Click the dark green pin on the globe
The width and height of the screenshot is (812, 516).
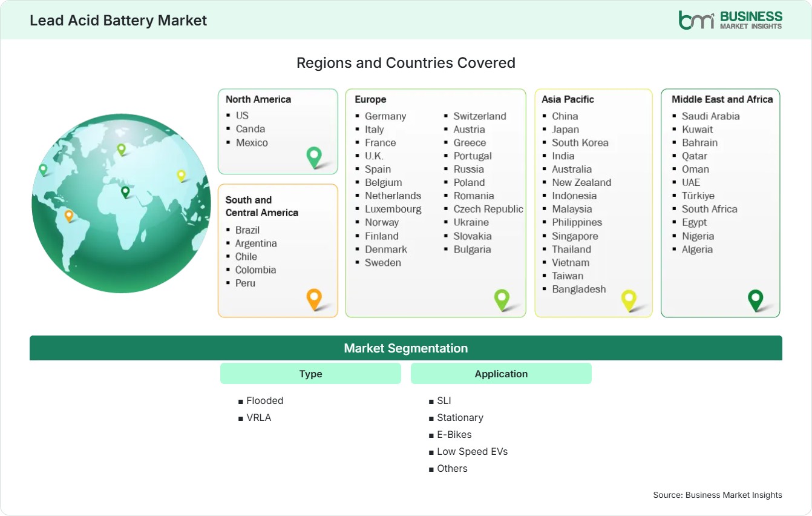[125, 192]
